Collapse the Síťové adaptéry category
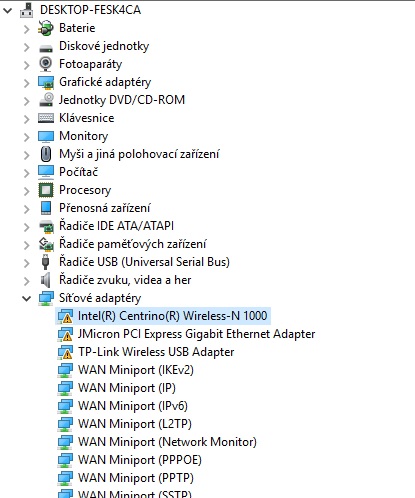This screenshot has width=415, height=498. 27,298
